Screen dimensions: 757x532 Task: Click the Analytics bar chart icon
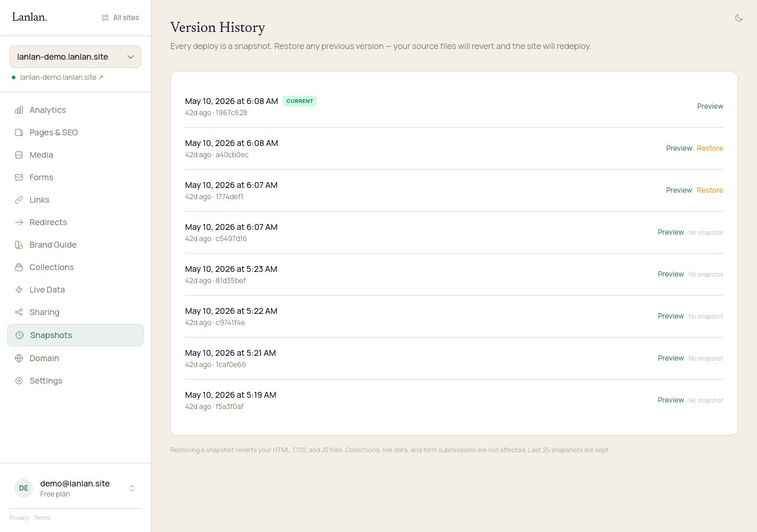pyautogui.click(x=19, y=110)
